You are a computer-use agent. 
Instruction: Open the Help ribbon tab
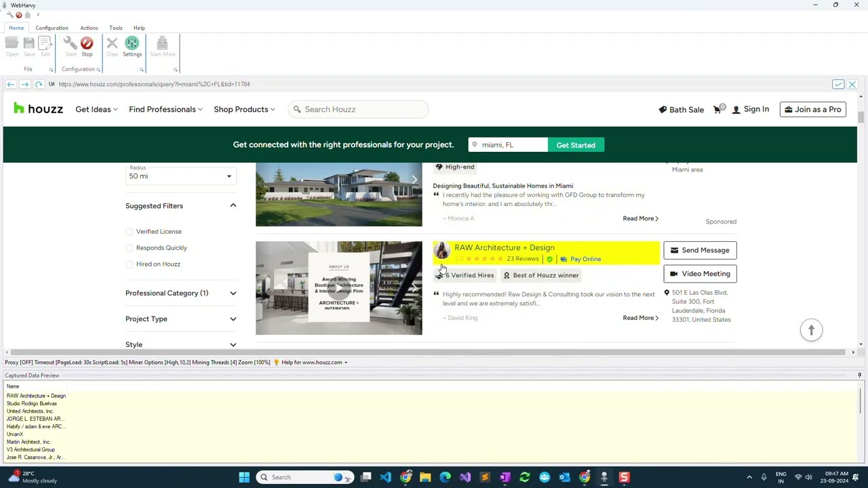point(139,28)
